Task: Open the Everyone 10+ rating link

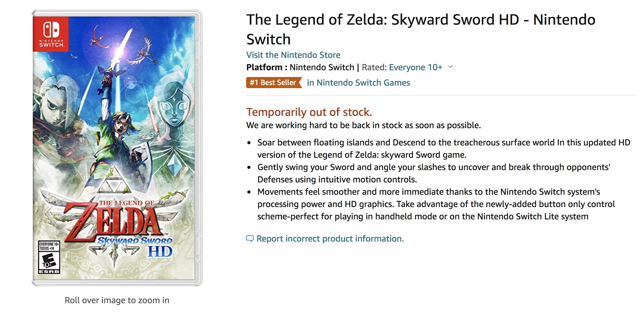Action: 415,67
